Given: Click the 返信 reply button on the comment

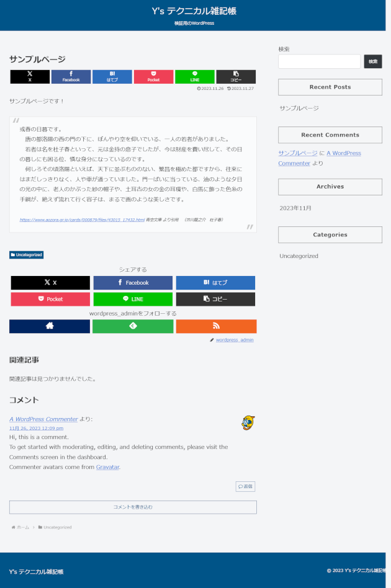Looking at the screenshot, I should pos(245,486).
